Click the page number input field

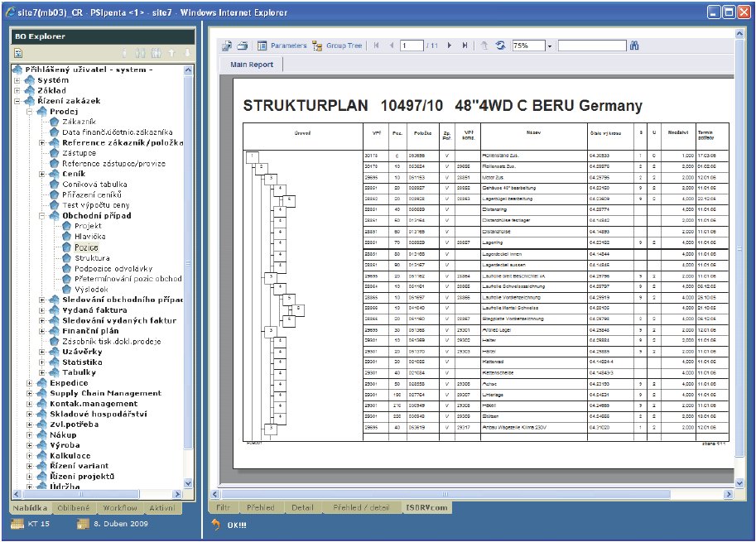[412, 46]
